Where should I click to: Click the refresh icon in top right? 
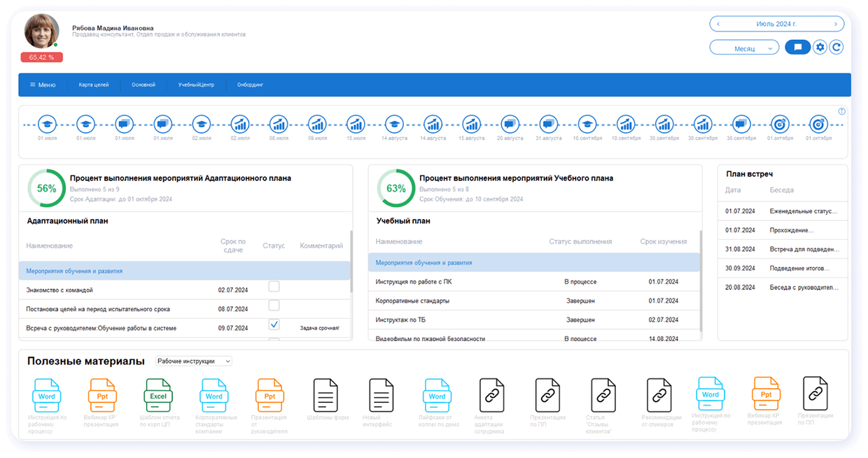(836, 47)
